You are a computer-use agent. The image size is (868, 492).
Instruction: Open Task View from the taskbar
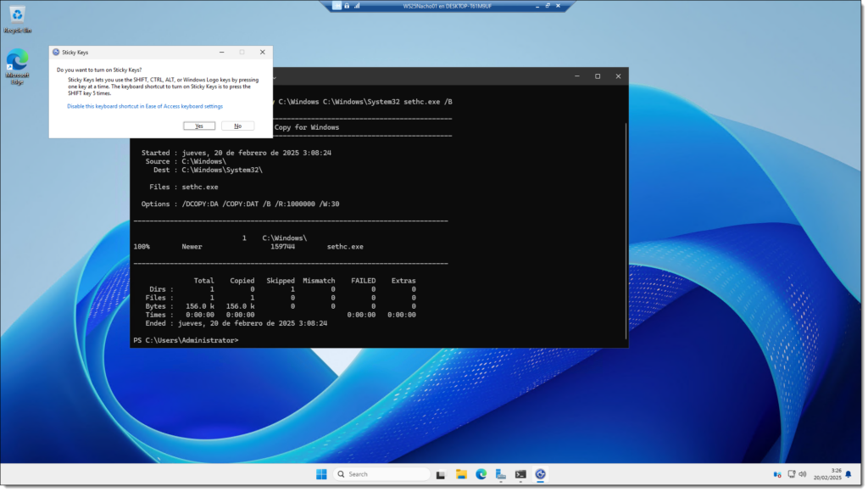(x=441, y=475)
